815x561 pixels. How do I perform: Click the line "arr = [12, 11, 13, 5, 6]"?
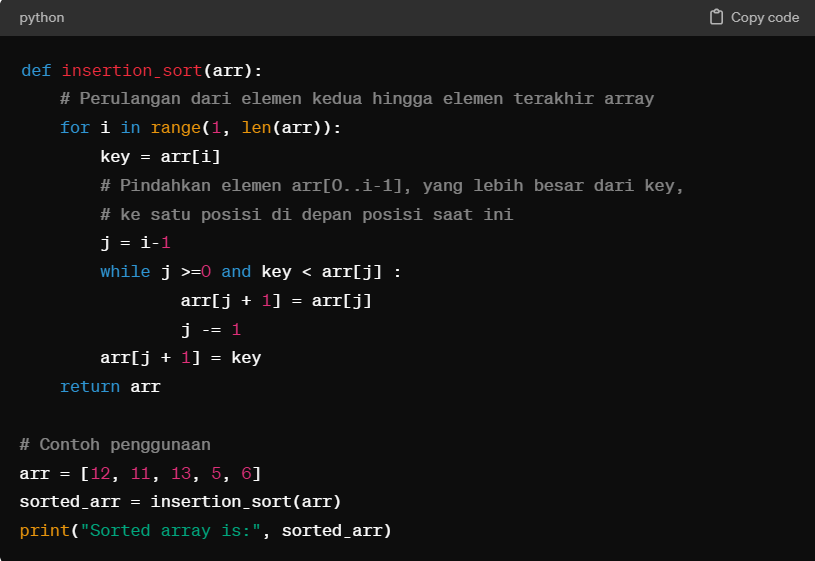click(x=140, y=474)
